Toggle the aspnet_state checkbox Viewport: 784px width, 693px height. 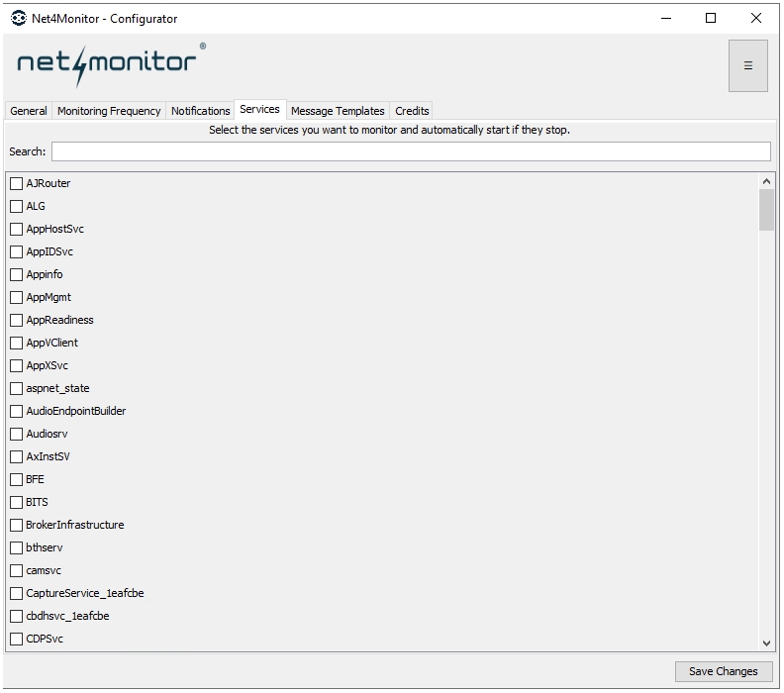tap(17, 388)
